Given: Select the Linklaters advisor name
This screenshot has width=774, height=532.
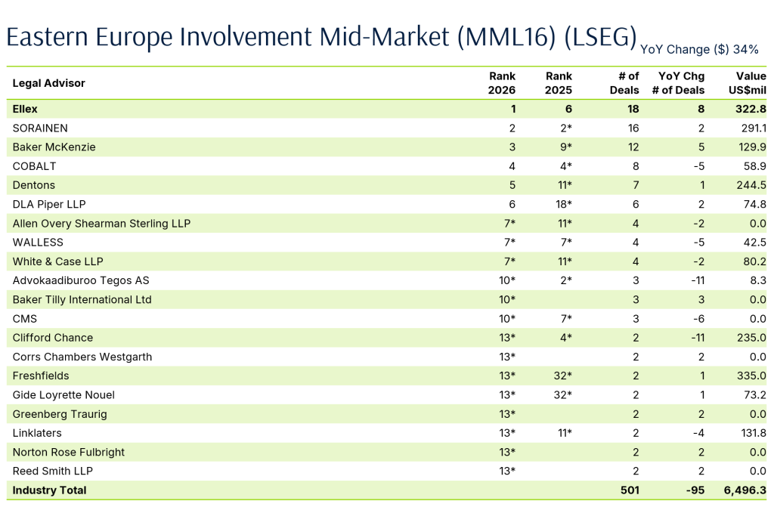Looking at the screenshot, I should [37, 433].
